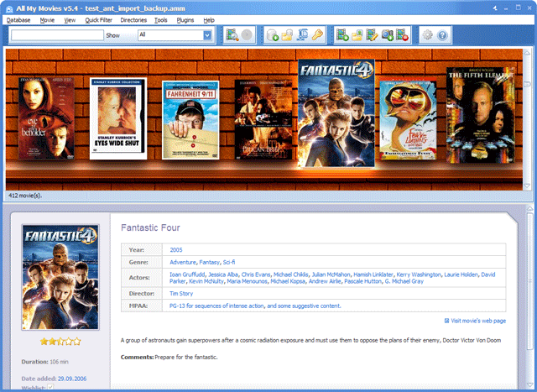This screenshot has width=537, height=392.
Task: Click the Visit movie's web page link
Action: point(478,321)
